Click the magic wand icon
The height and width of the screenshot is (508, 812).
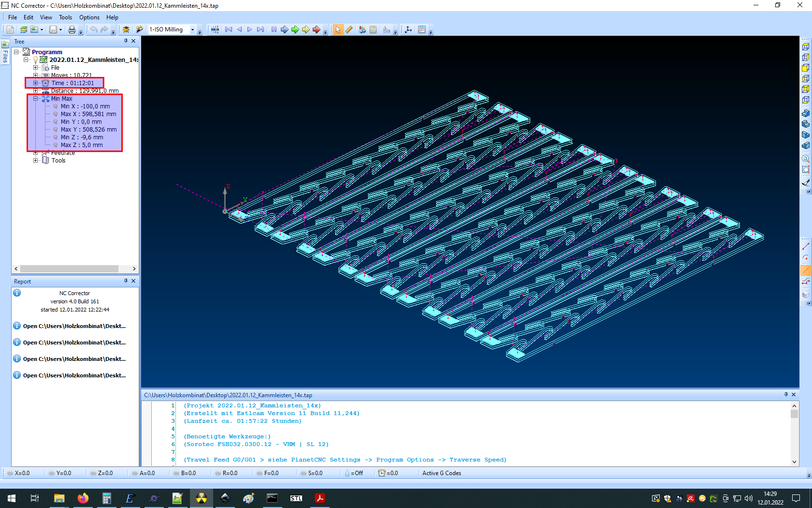139,30
